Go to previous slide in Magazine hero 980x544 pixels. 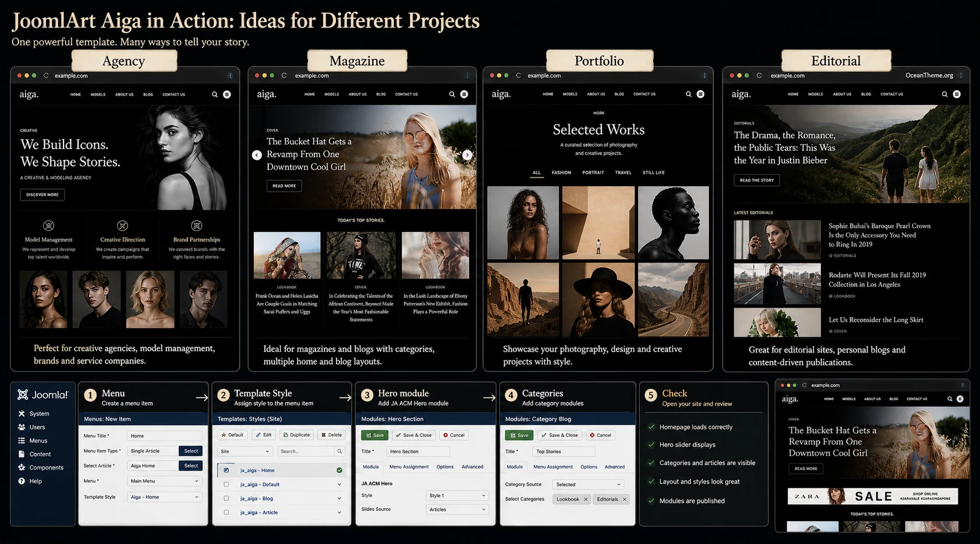tap(257, 155)
